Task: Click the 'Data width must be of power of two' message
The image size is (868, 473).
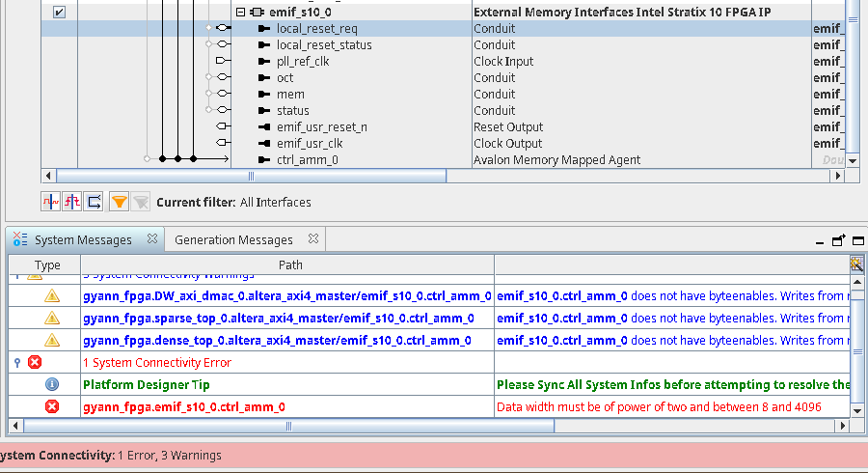Action: click(x=659, y=406)
